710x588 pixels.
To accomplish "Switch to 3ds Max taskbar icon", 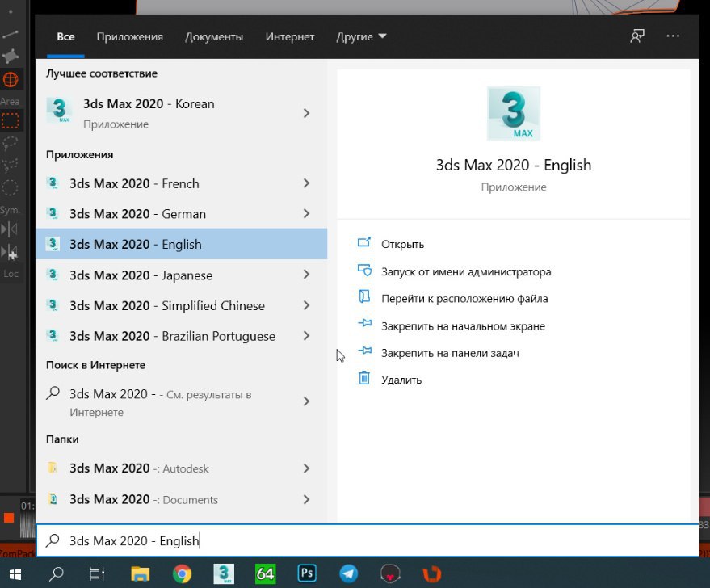I will (224, 574).
